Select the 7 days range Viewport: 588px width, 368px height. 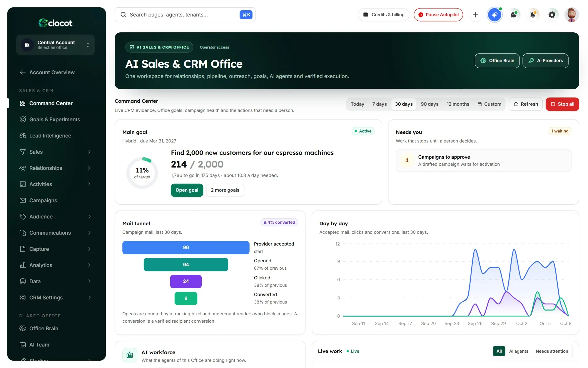click(x=379, y=104)
